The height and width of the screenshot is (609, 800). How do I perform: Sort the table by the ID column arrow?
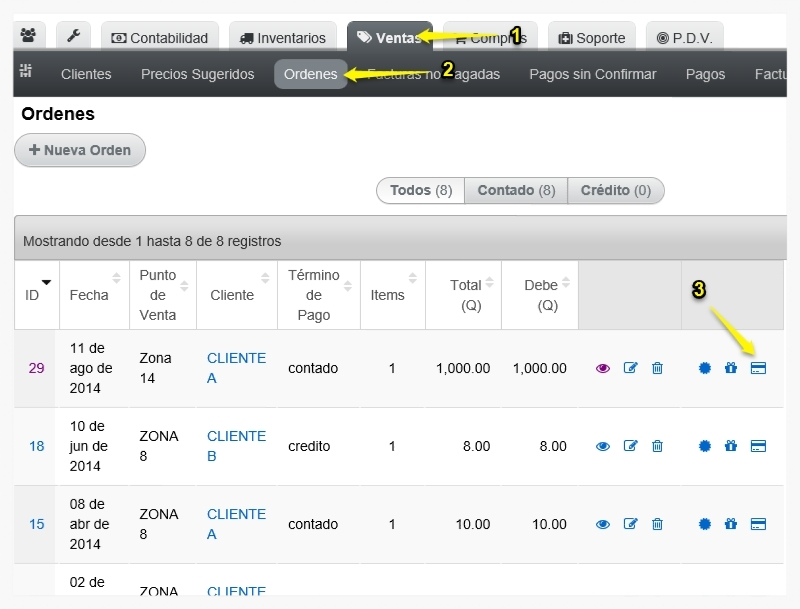pyautogui.click(x=46, y=282)
